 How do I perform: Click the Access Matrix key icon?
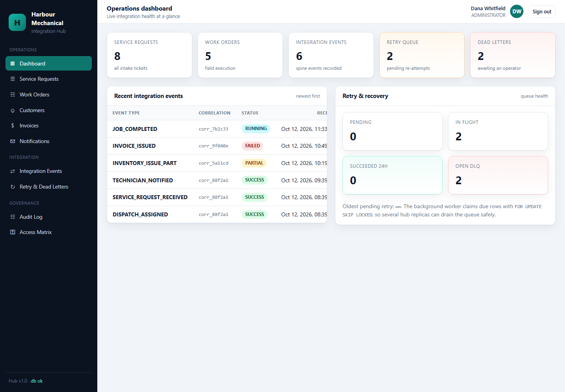coord(13,232)
